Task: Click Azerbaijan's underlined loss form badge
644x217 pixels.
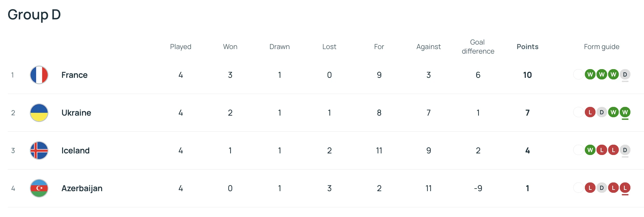Action: [x=625, y=188]
